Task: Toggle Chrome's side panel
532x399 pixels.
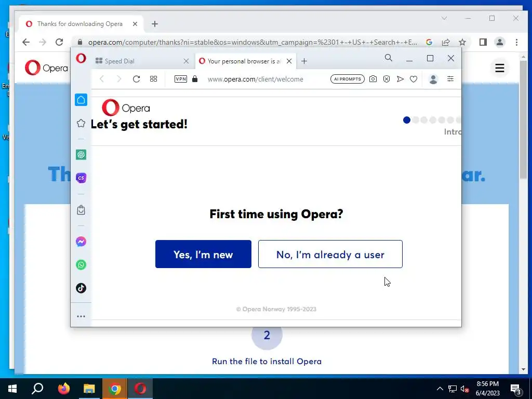Action: pyautogui.click(x=483, y=42)
